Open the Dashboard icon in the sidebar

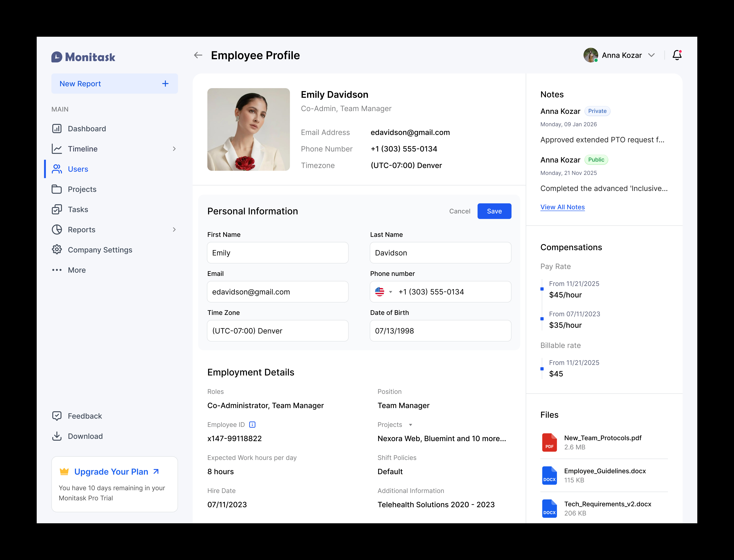pyautogui.click(x=57, y=128)
